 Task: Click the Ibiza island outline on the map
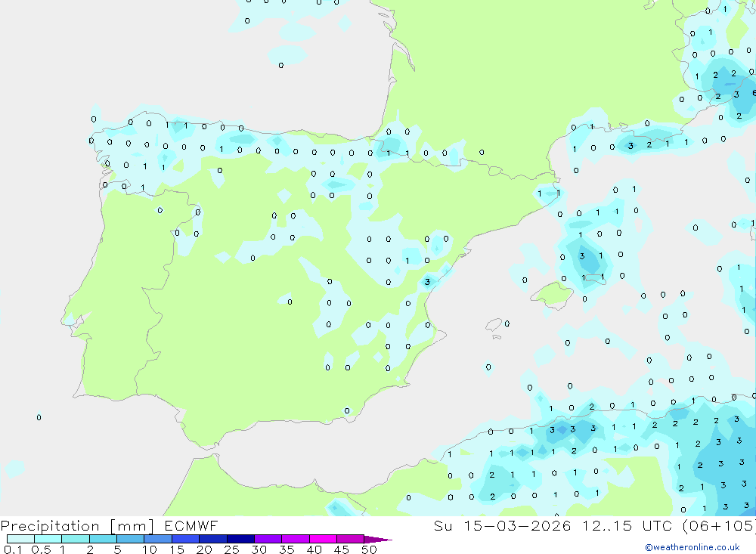pos(493,326)
